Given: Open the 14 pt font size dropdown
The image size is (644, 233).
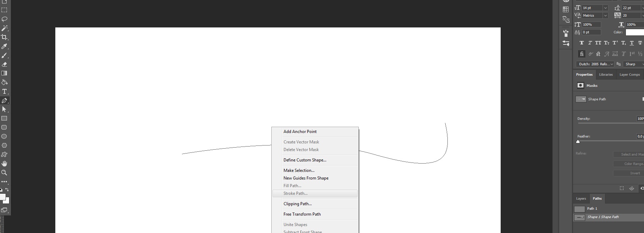Looking at the screenshot, I should click(x=605, y=8).
